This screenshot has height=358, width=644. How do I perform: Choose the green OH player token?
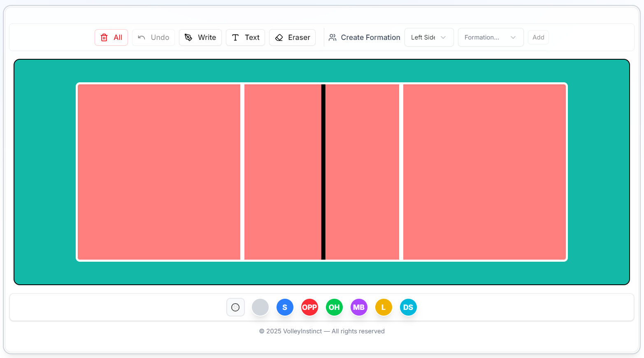point(334,307)
